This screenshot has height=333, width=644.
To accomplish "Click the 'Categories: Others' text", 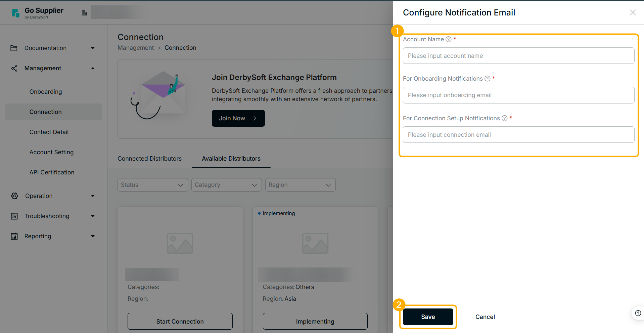I will (x=288, y=287).
